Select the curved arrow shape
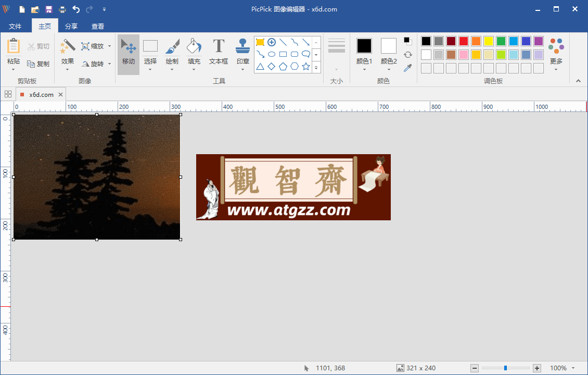Screen dimensions: 588x375 tap(260, 55)
